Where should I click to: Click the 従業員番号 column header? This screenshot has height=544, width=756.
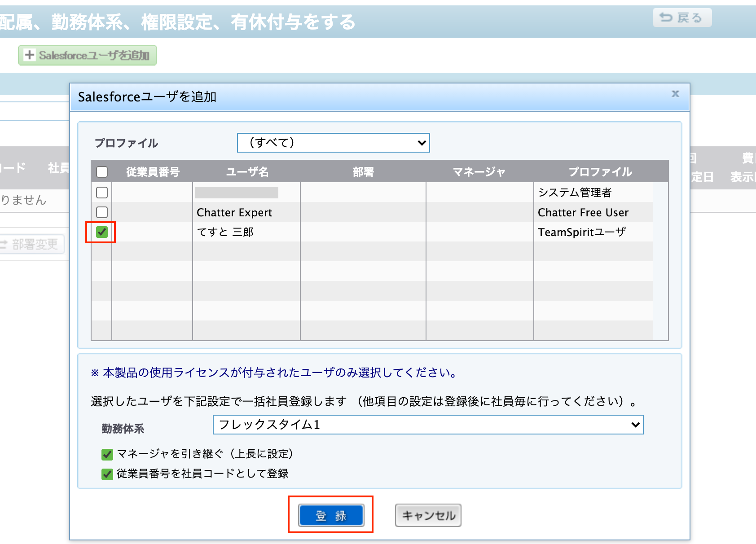click(x=153, y=172)
